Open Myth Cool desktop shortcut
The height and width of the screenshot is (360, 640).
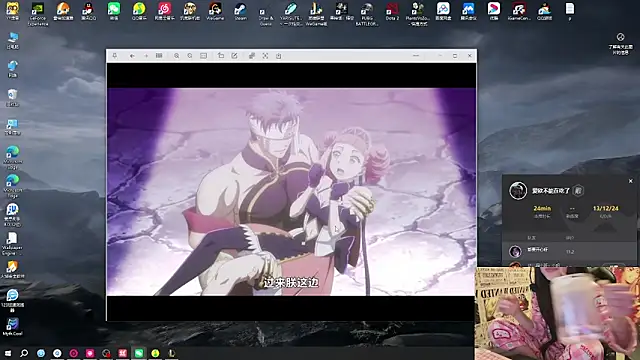click(13, 327)
